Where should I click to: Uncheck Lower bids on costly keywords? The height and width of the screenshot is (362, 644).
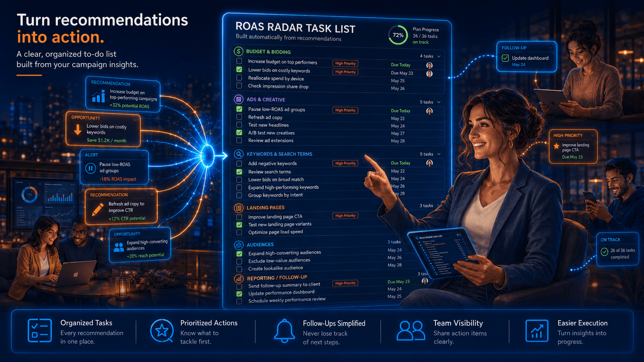(x=239, y=70)
